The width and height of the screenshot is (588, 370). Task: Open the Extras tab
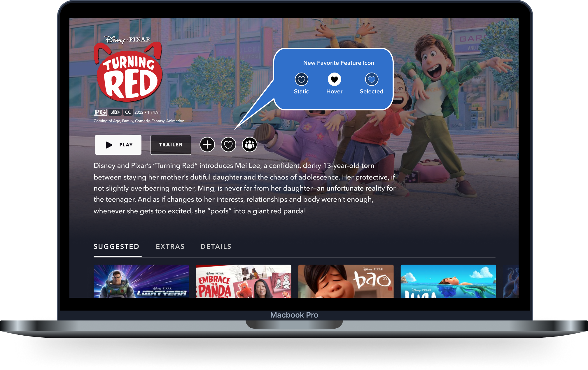170,246
